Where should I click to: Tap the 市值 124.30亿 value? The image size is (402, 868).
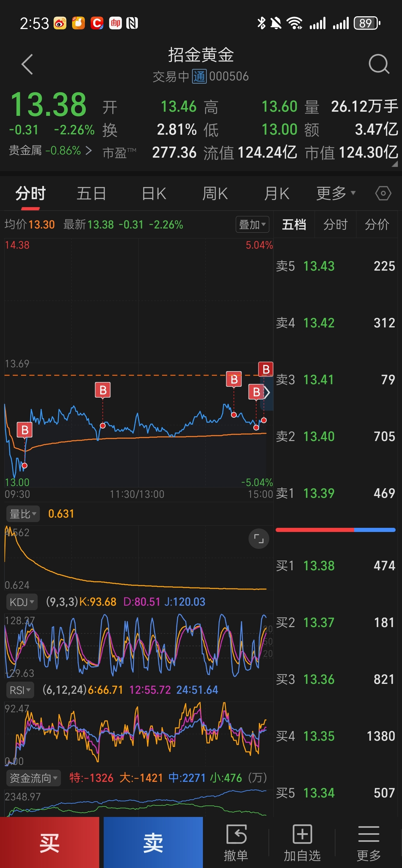point(368,153)
